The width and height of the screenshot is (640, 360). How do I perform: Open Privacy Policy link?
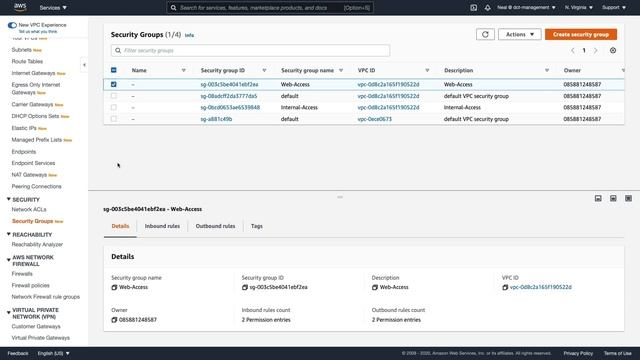pos(578,353)
